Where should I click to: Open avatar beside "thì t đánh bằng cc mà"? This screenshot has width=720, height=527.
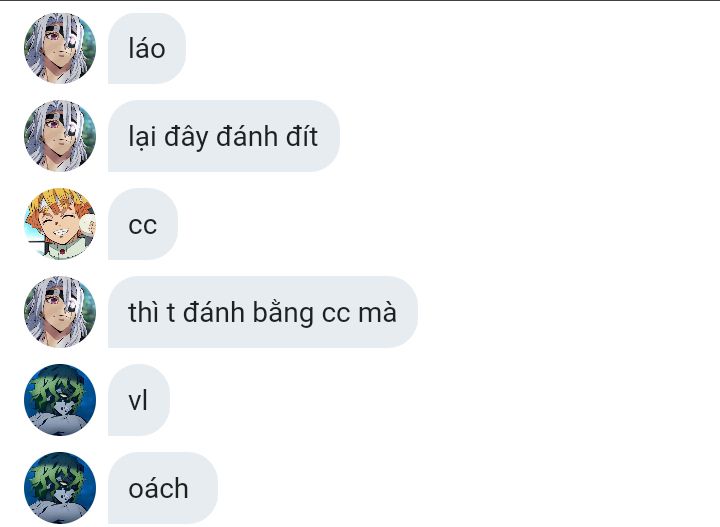(x=60, y=312)
